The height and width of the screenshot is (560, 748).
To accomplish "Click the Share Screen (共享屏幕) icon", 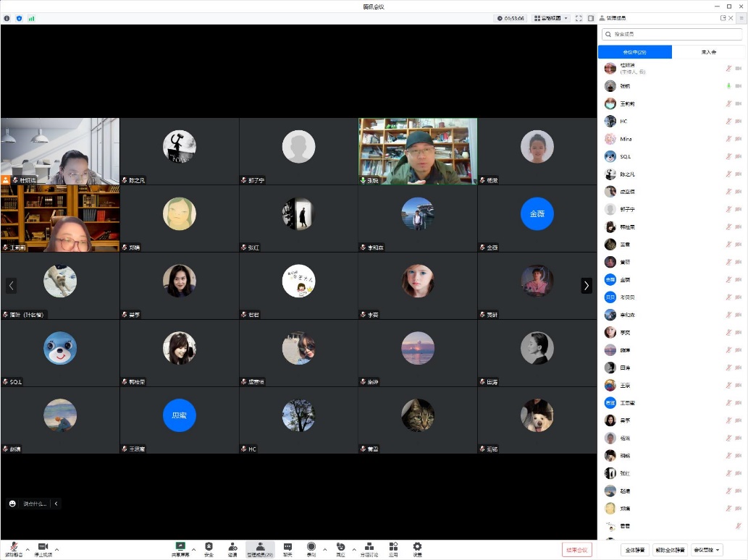I will pyautogui.click(x=180, y=547).
